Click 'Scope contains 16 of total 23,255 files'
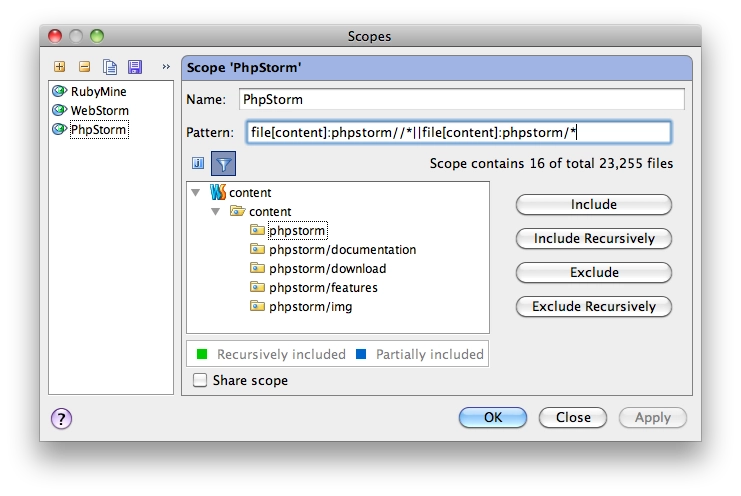This screenshot has width=741, height=496. point(551,163)
